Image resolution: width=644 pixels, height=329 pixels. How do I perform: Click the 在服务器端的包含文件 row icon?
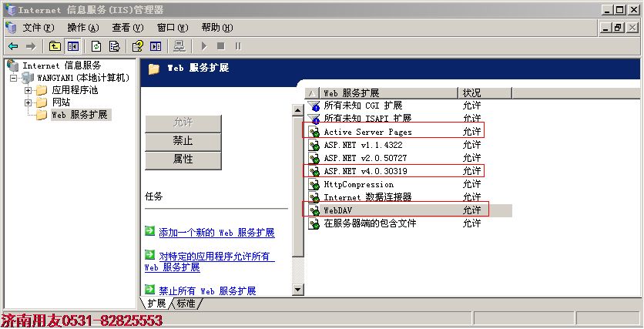pos(314,223)
